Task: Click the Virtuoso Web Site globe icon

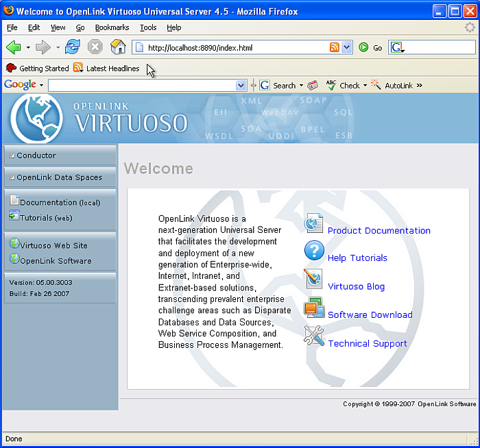Action: [x=14, y=243]
